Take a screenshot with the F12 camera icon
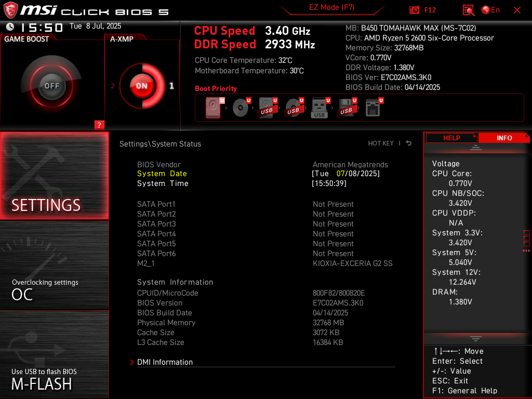532x399 pixels. (414, 10)
